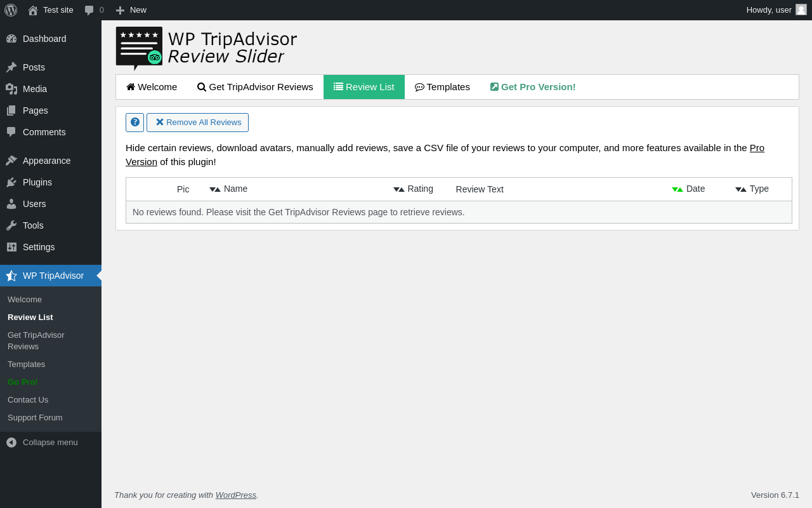
Task: Open the Appearance menu item
Action: pyautogui.click(x=47, y=161)
